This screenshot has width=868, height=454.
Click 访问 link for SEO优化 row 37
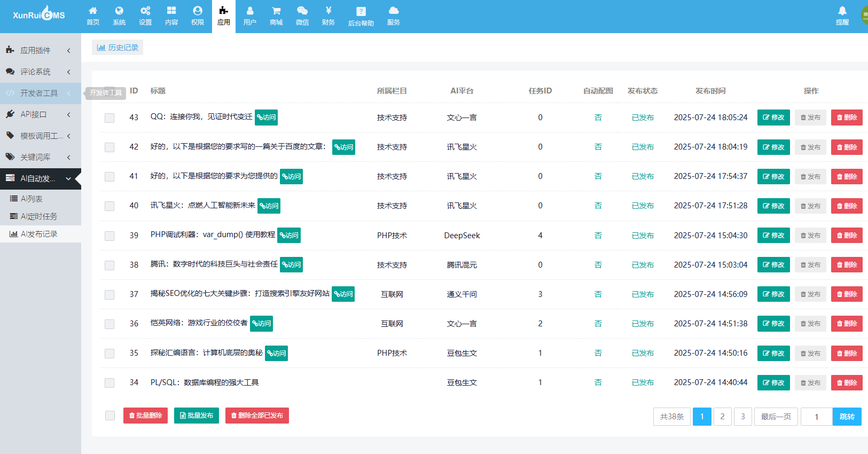343,294
